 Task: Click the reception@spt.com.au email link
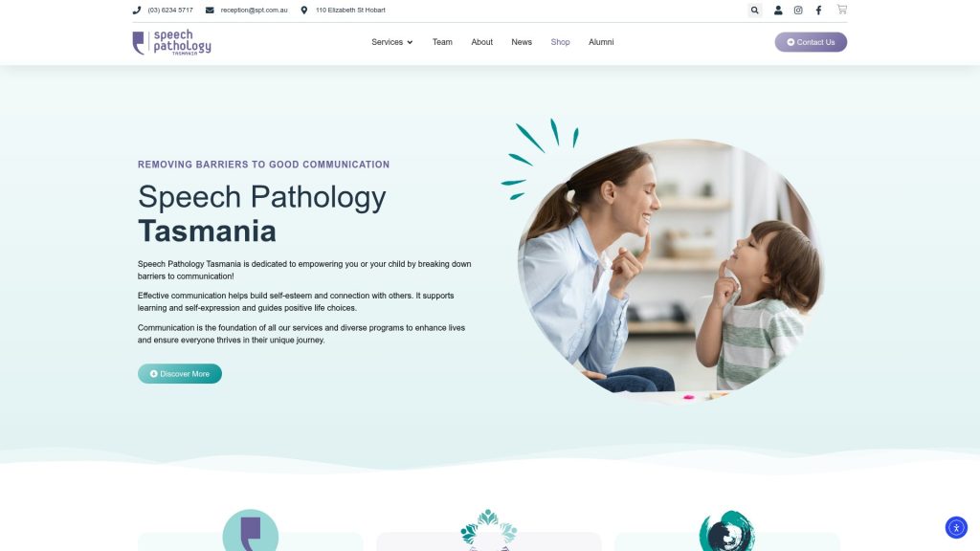(254, 10)
